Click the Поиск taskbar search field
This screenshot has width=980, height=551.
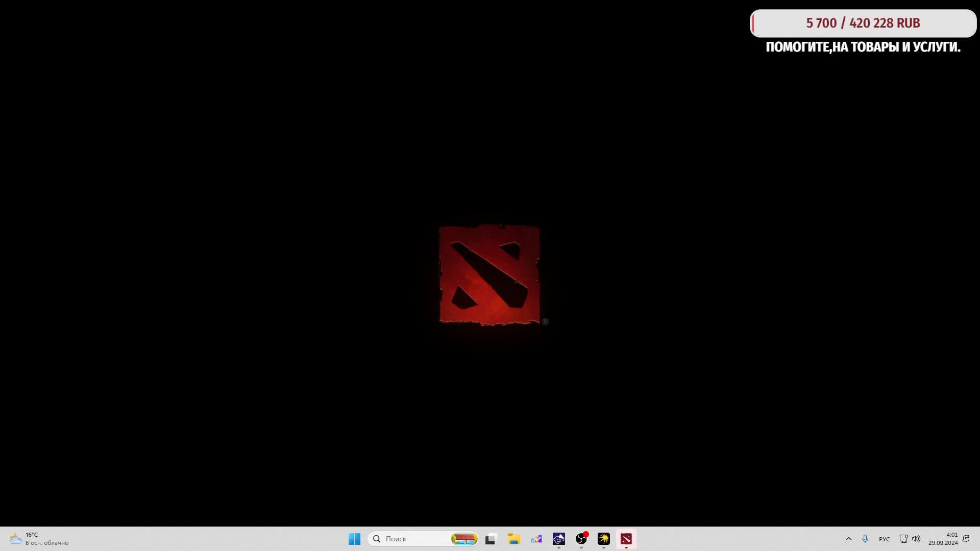[x=408, y=539]
